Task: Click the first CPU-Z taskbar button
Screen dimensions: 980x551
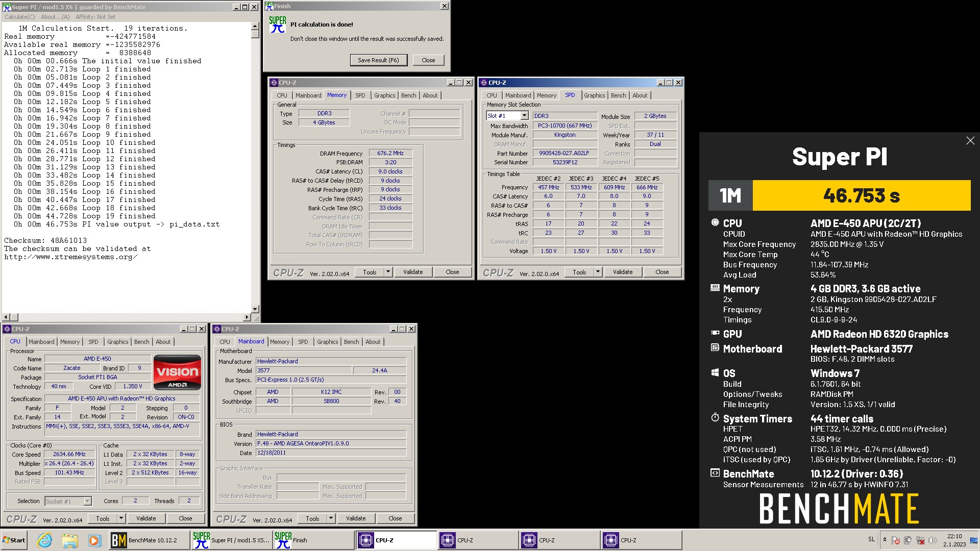Action: pos(396,540)
